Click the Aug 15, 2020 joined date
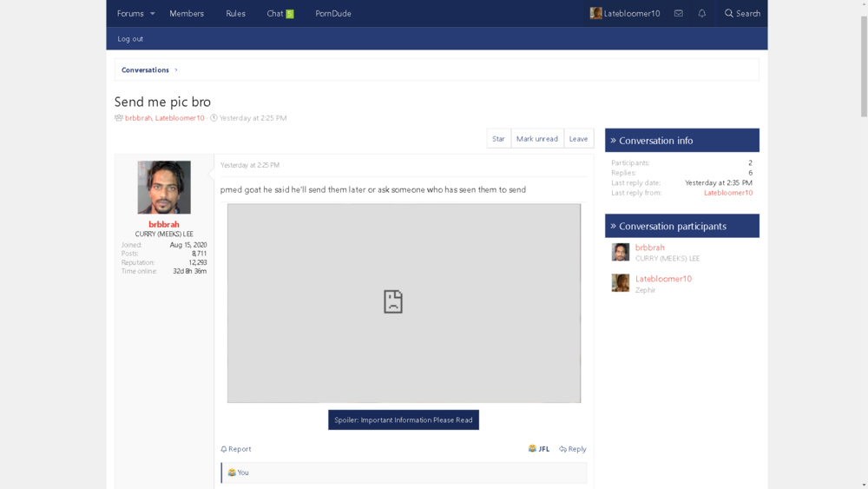 pos(188,245)
